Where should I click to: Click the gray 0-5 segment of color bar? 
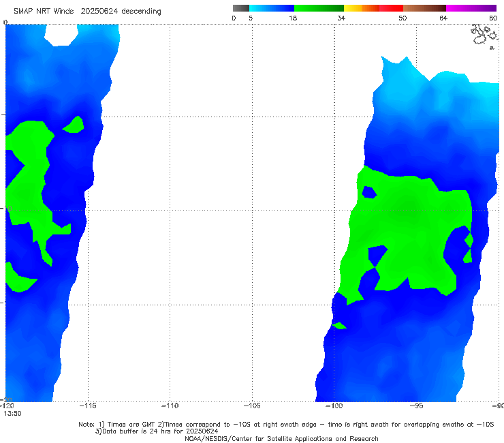click(241, 8)
